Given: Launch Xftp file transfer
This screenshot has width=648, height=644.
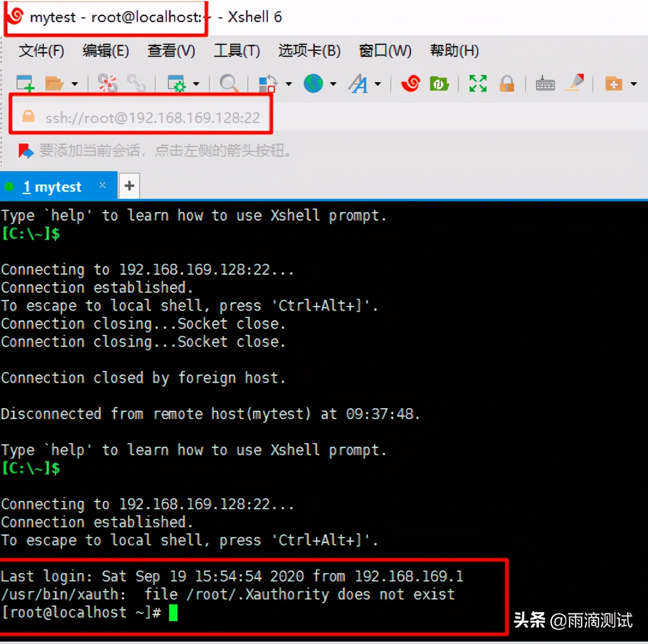Looking at the screenshot, I should [x=439, y=84].
